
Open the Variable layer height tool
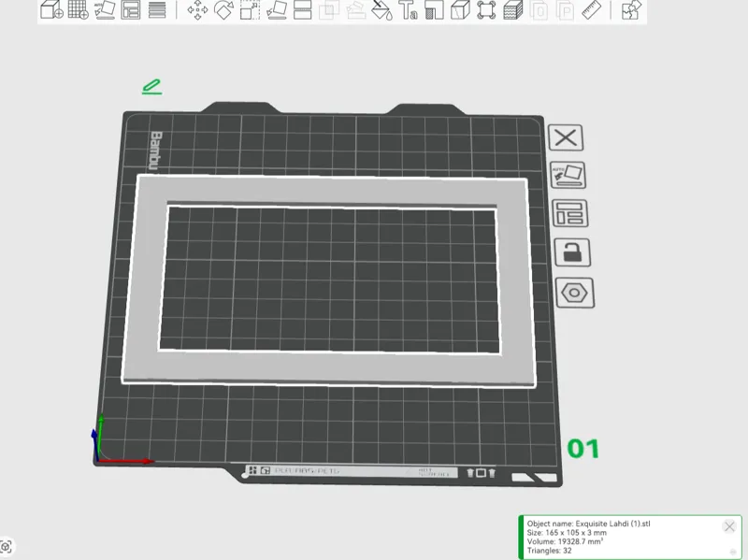point(157,9)
